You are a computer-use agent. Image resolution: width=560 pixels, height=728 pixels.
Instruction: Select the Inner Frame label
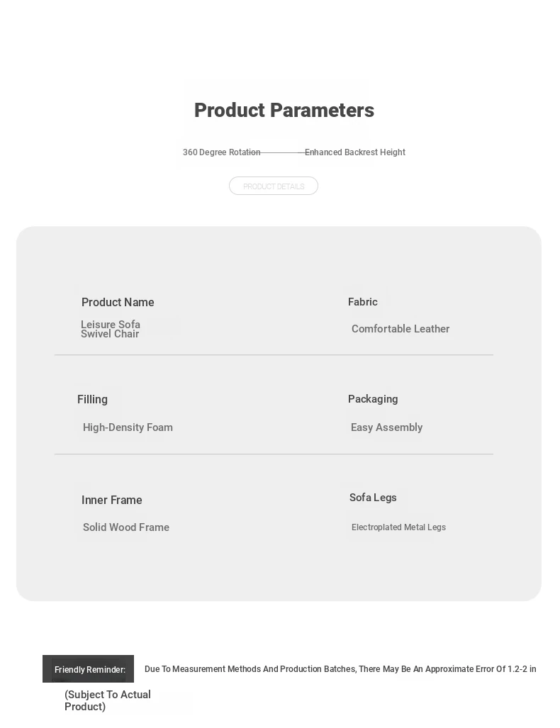point(111,500)
